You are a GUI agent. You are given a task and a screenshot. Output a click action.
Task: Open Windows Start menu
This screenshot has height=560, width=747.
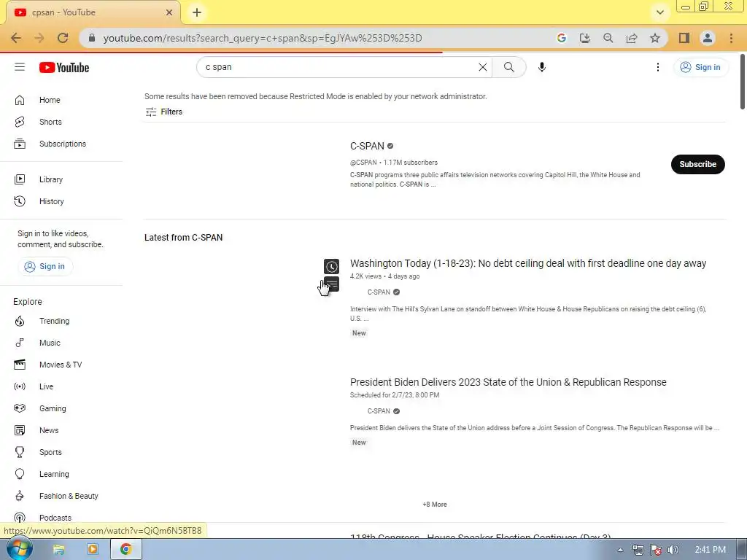click(20, 549)
